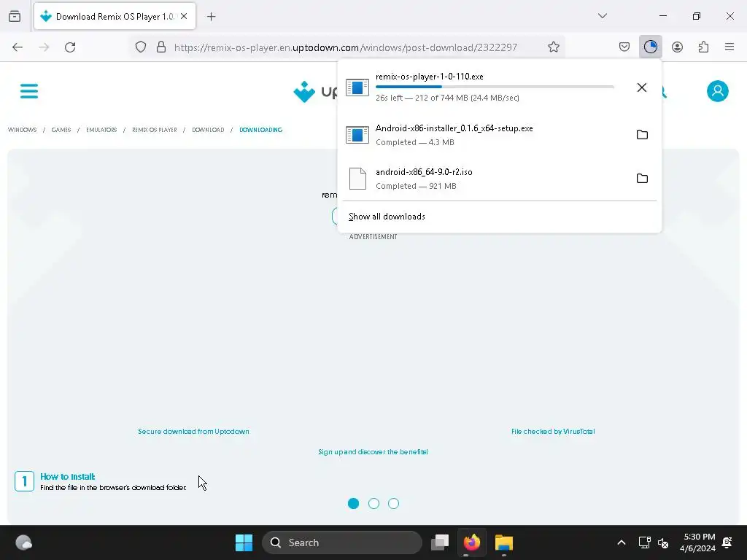Open the Firefox account icon
The width and height of the screenshot is (747, 560).
pyautogui.click(x=677, y=47)
